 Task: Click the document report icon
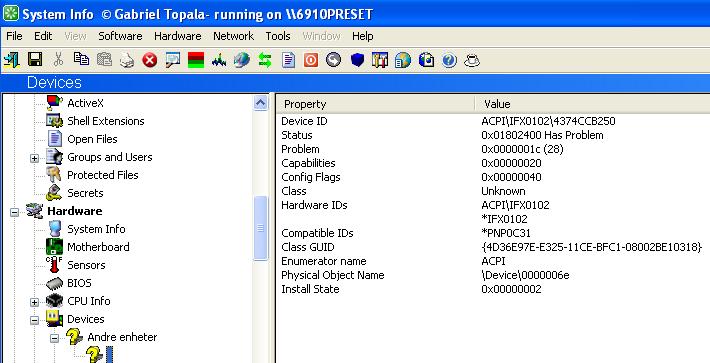pos(288,60)
